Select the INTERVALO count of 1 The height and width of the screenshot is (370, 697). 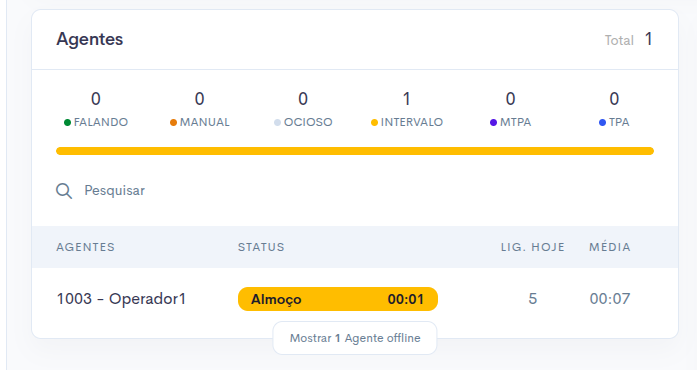coord(406,99)
